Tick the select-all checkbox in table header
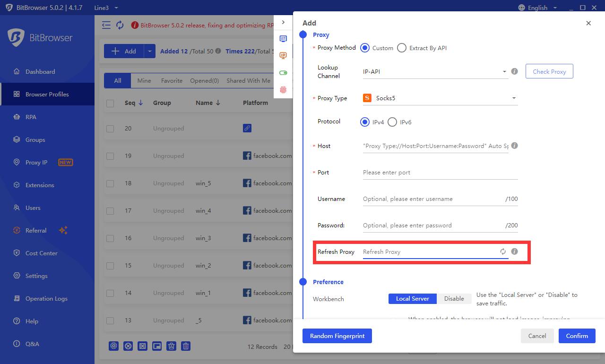Viewport: 605px width, 364px height. [x=110, y=103]
